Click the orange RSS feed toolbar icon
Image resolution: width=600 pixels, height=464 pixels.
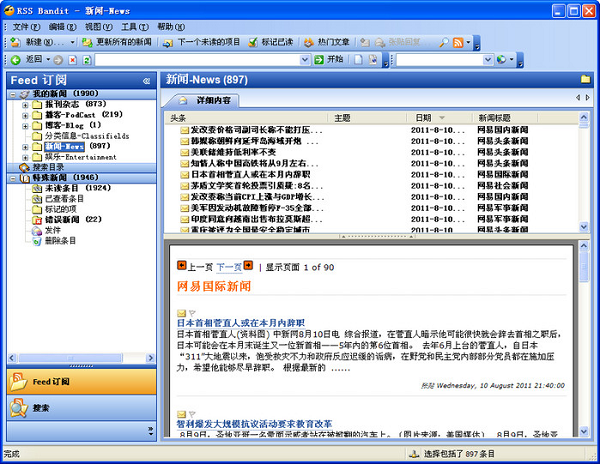click(458, 42)
